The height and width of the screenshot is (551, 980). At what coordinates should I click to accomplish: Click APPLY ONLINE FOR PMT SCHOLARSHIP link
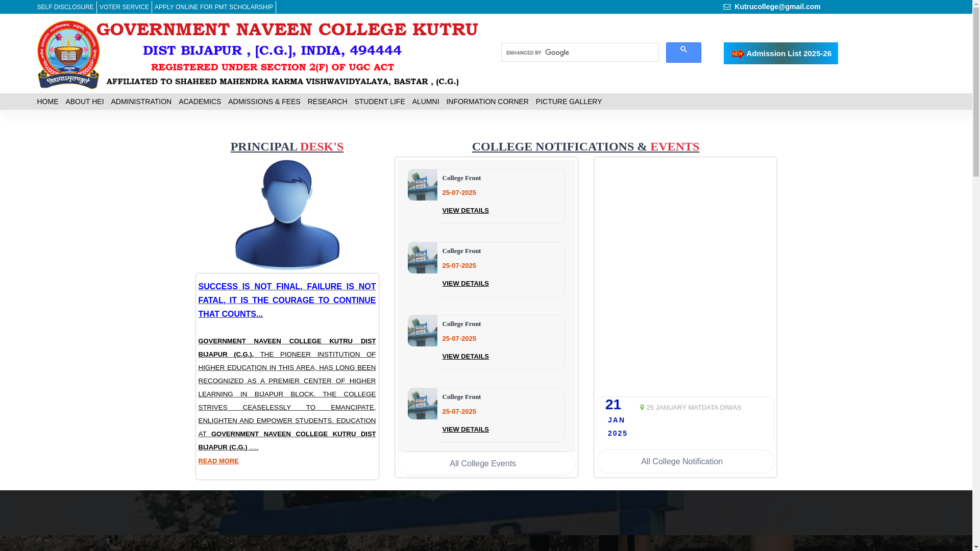tap(213, 7)
